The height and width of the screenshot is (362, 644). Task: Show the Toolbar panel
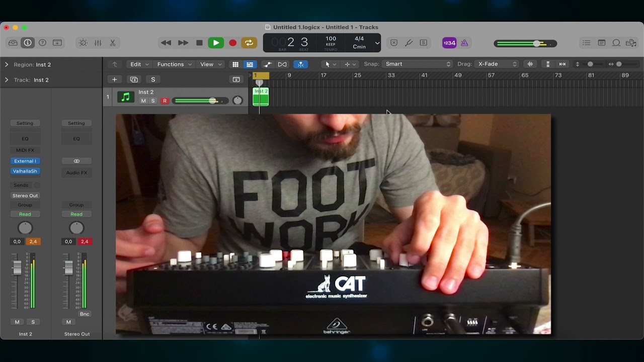pyautogui.click(x=57, y=43)
